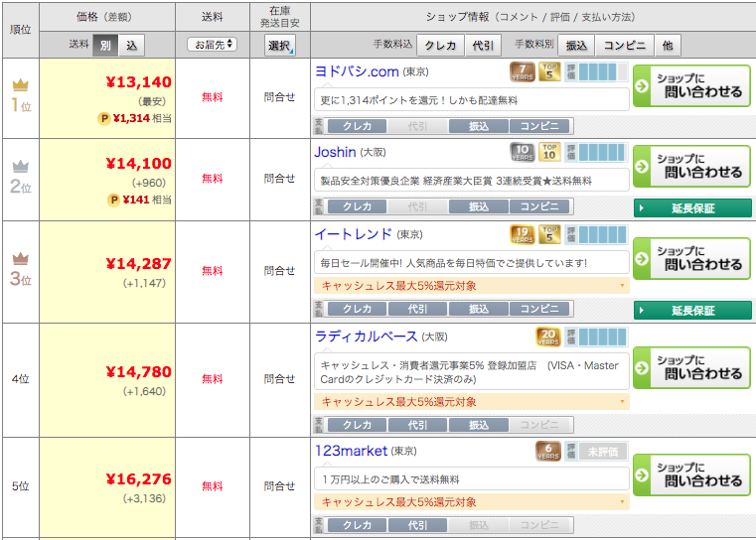
Task: Open the Joshin shop link
Action: pyautogui.click(x=335, y=152)
